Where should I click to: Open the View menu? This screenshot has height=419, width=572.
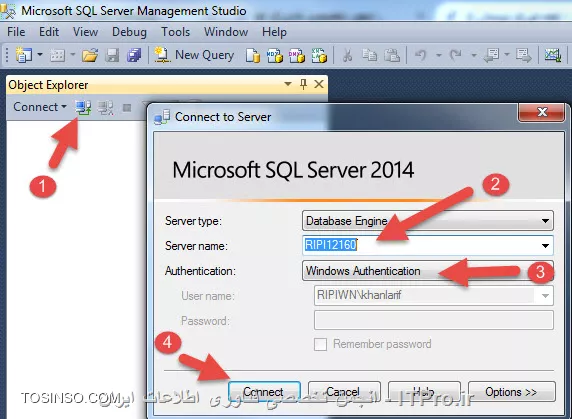pos(85,32)
